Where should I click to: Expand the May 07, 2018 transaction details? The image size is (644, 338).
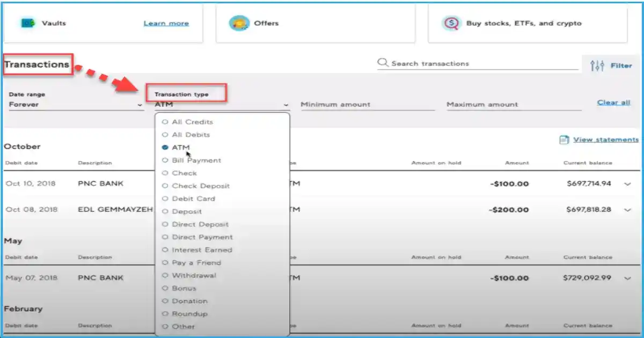pos(627,278)
